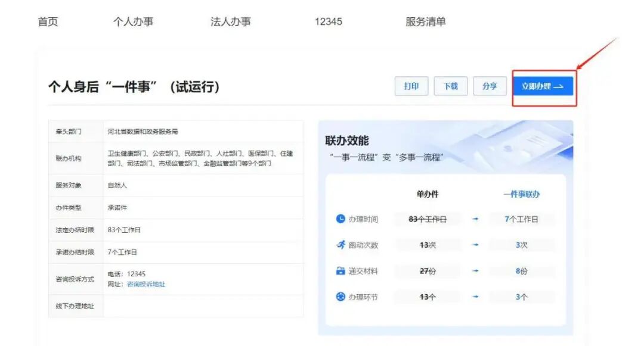Screen dimensions: 644x346
Task: Select the 单办件 column header
Action: click(x=426, y=194)
